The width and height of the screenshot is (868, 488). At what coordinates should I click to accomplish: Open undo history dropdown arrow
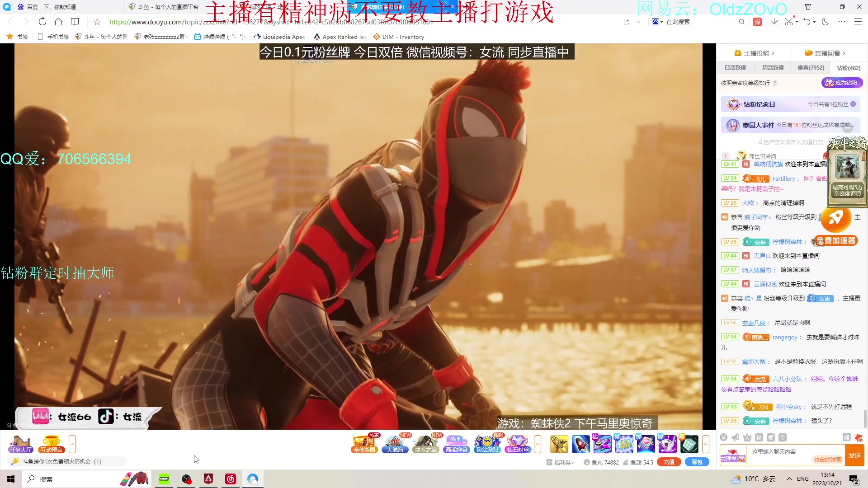814,22
